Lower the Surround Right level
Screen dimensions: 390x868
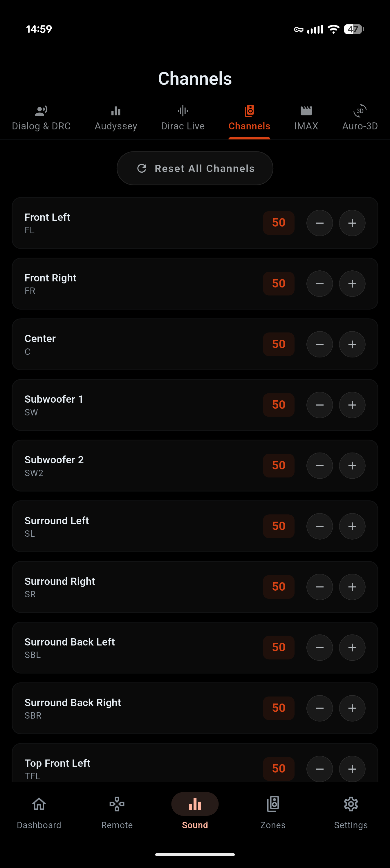tap(319, 587)
